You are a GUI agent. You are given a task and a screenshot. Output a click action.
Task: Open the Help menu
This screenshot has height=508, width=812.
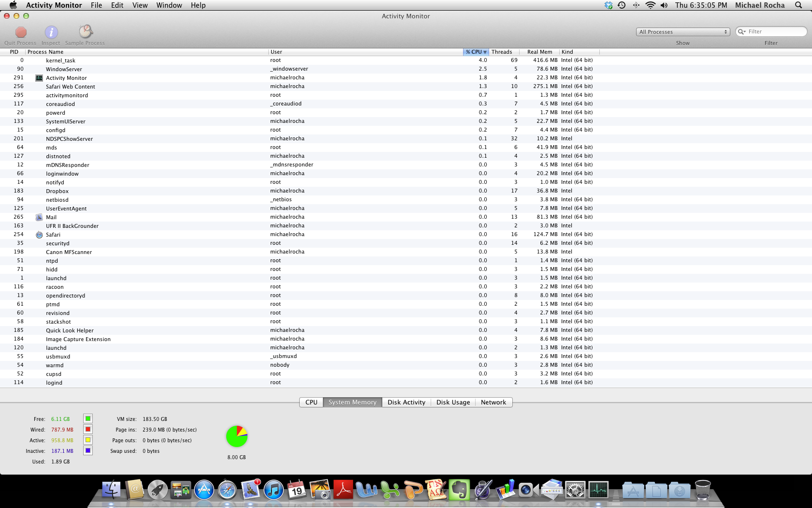(x=198, y=5)
